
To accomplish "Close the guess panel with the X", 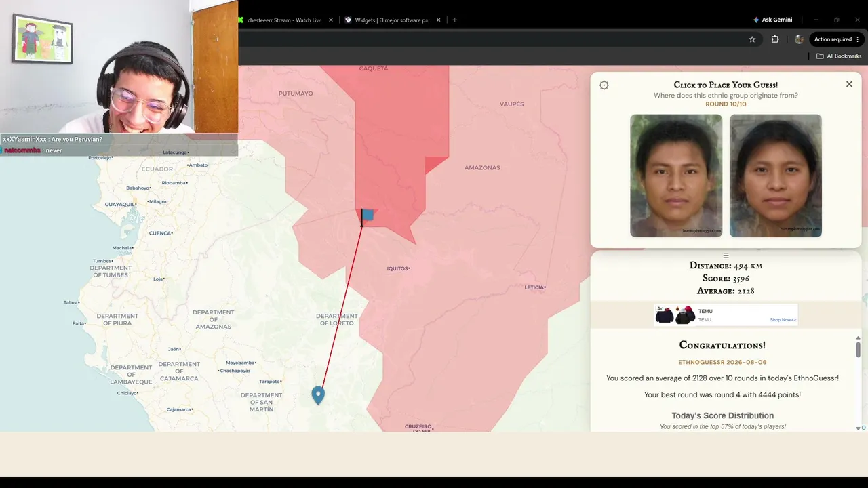I will 849,84.
